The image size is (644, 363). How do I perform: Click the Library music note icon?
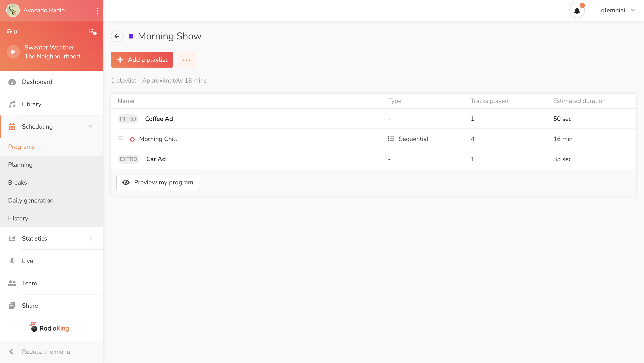[12, 104]
